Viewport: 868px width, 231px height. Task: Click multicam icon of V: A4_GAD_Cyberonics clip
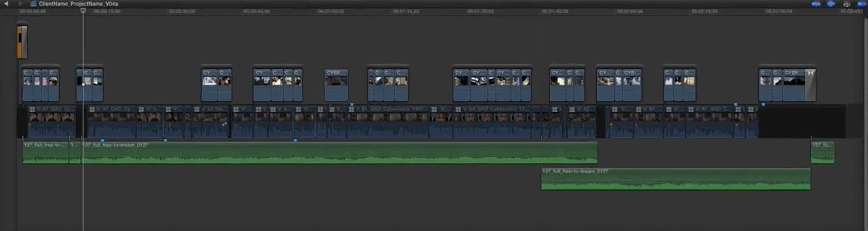click(458, 109)
